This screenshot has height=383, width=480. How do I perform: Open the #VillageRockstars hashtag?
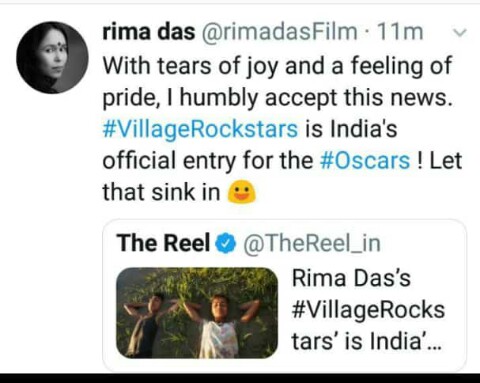200,130
